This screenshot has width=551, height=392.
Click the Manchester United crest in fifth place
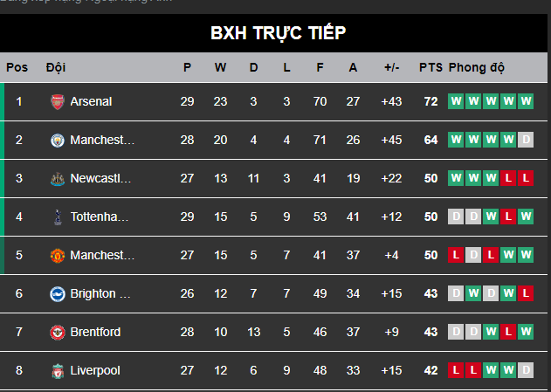[58, 255]
